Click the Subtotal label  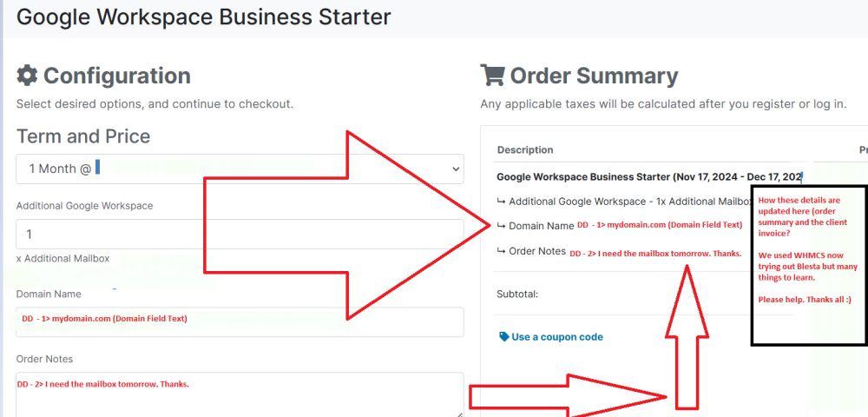coord(517,294)
